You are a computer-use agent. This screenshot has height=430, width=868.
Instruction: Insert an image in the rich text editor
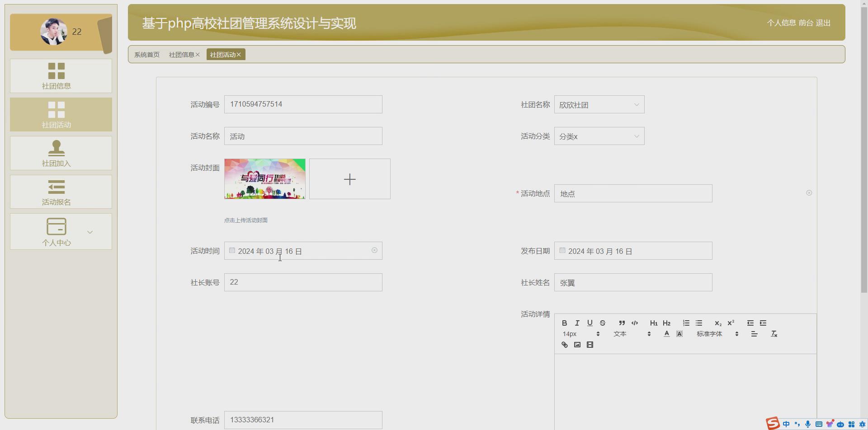(x=577, y=344)
